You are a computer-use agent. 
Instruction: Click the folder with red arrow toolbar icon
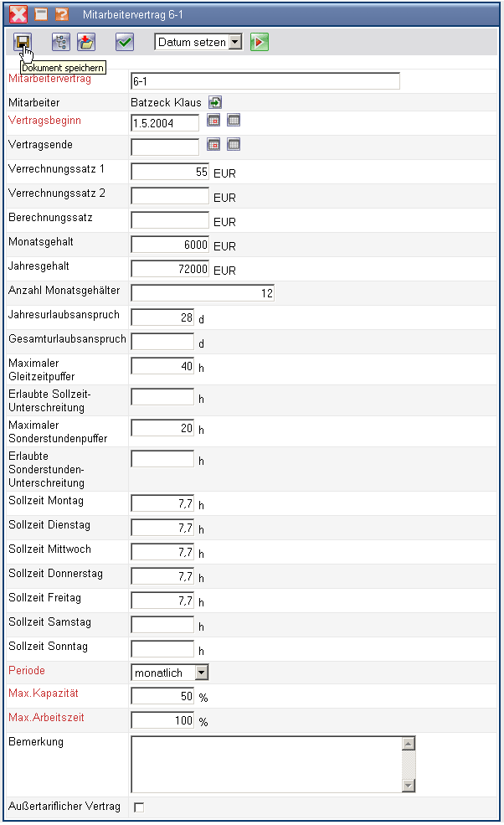click(x=86, y=42)
